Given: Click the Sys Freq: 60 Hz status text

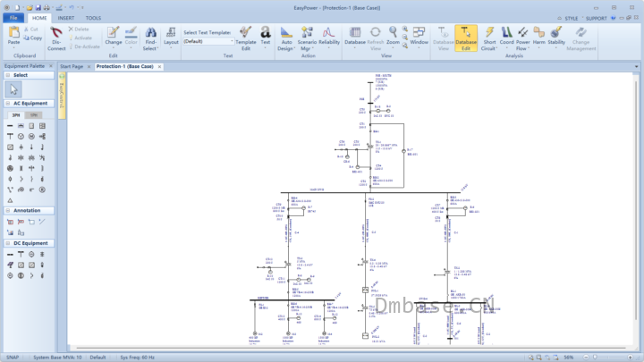Looking at the screenshot, I should click(x=137, y=357).
